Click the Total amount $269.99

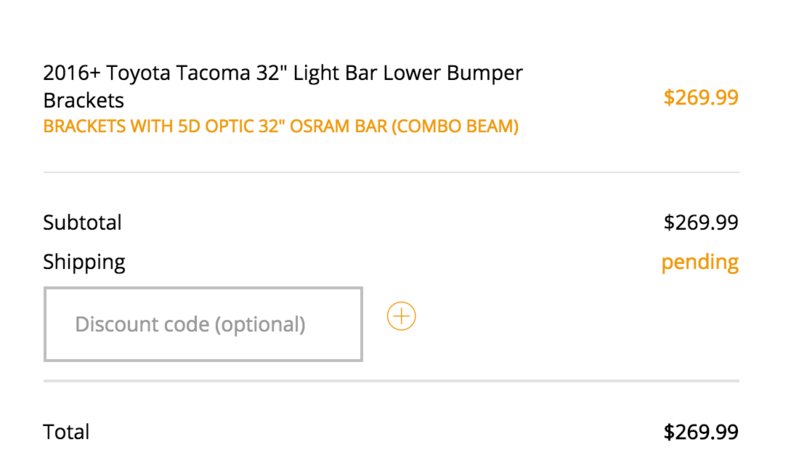(x=701, y=432)
